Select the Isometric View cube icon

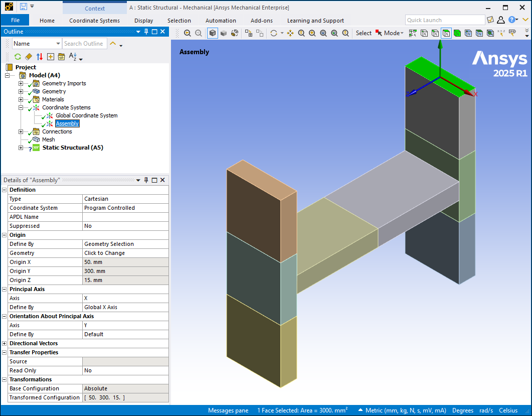213,33
